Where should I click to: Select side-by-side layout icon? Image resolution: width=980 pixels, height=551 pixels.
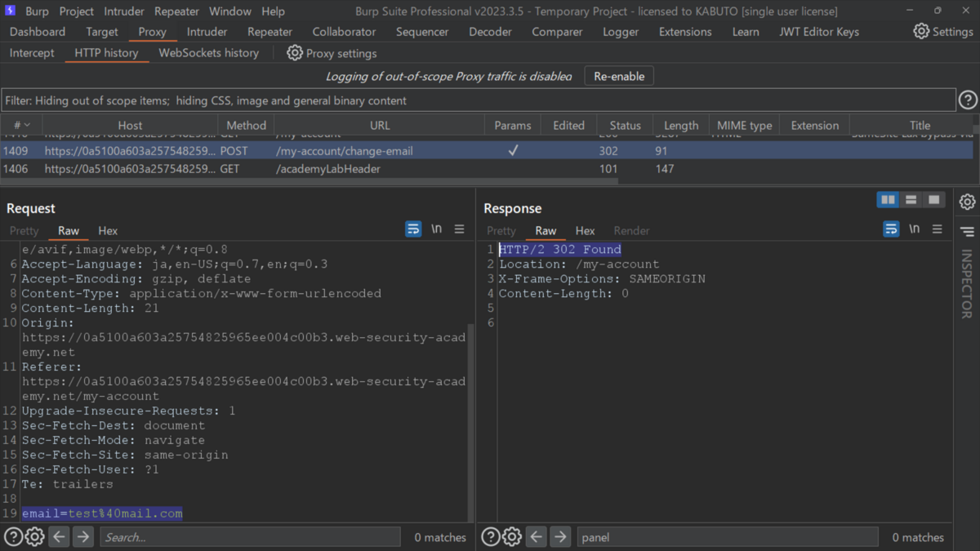(888, 200)
